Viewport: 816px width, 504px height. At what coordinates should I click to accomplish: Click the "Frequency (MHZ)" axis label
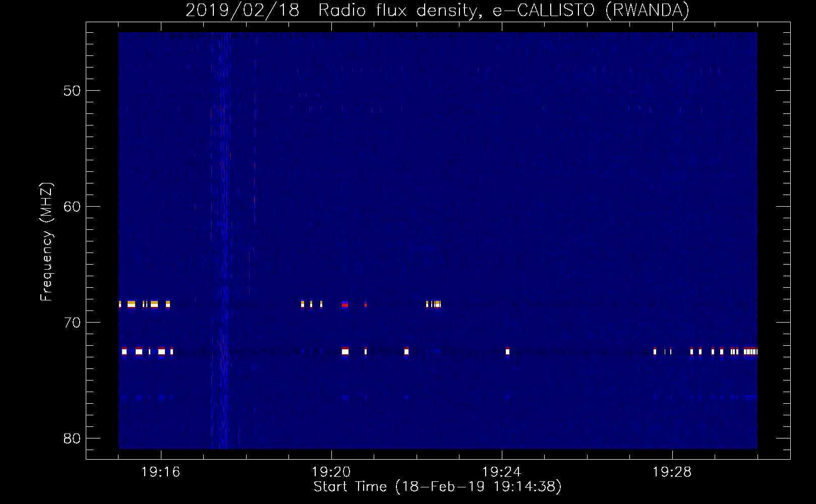(x=46, y=242)
